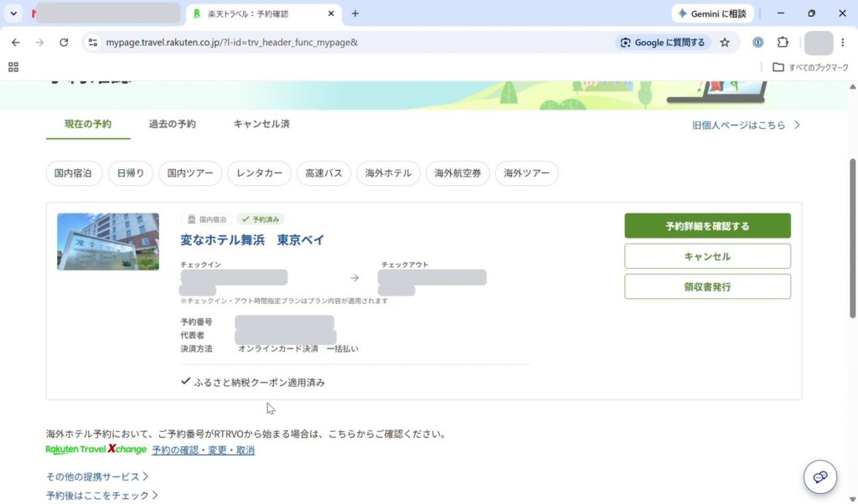Open the Extensions puzzle icon
This screenshot has width=858, height=504.
[x=783, y=42]
